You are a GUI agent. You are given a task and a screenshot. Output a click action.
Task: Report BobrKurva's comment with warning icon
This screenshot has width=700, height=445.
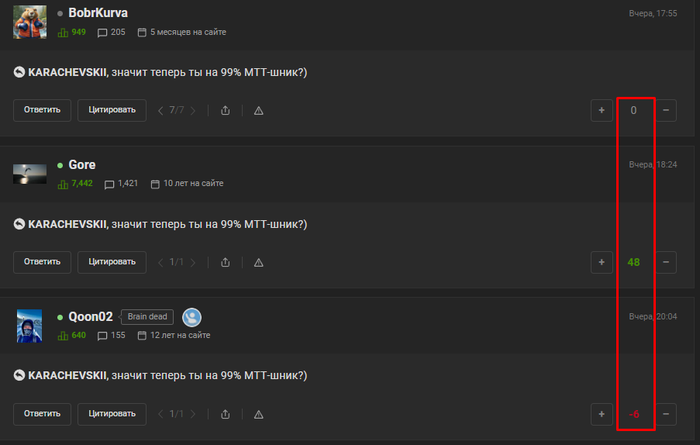point(258,111)
